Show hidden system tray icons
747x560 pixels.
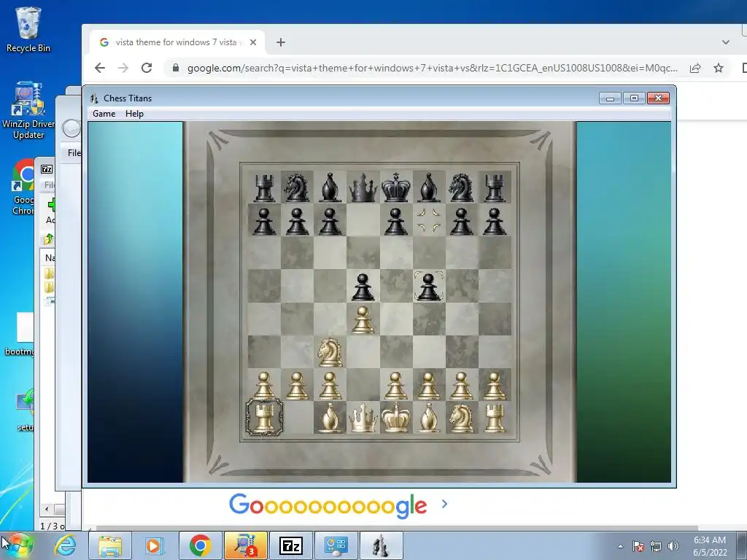point(620,546)
